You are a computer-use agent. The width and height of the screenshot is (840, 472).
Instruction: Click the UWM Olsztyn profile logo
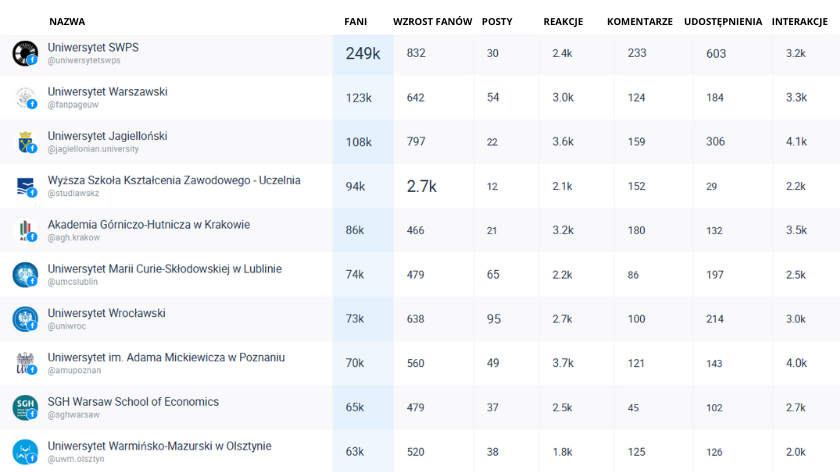pos(24,451)
